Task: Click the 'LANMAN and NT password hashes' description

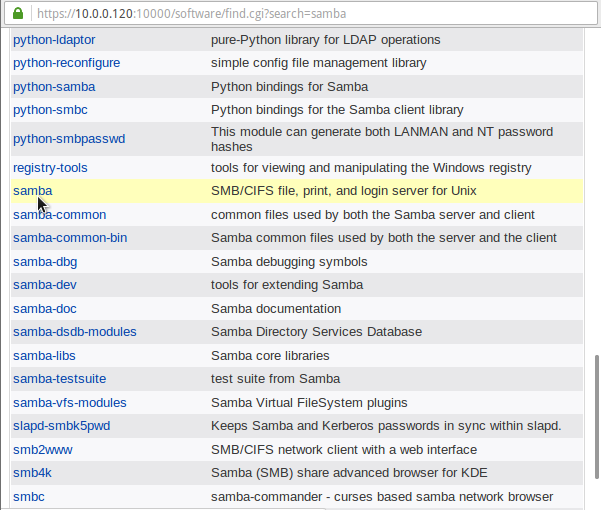Action: tap(382, 139)
